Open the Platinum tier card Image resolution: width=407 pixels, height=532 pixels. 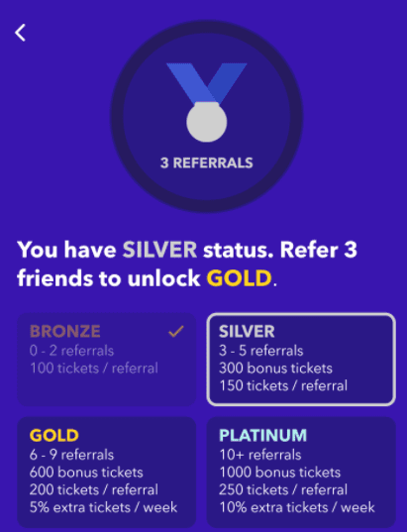pos(301,473)
